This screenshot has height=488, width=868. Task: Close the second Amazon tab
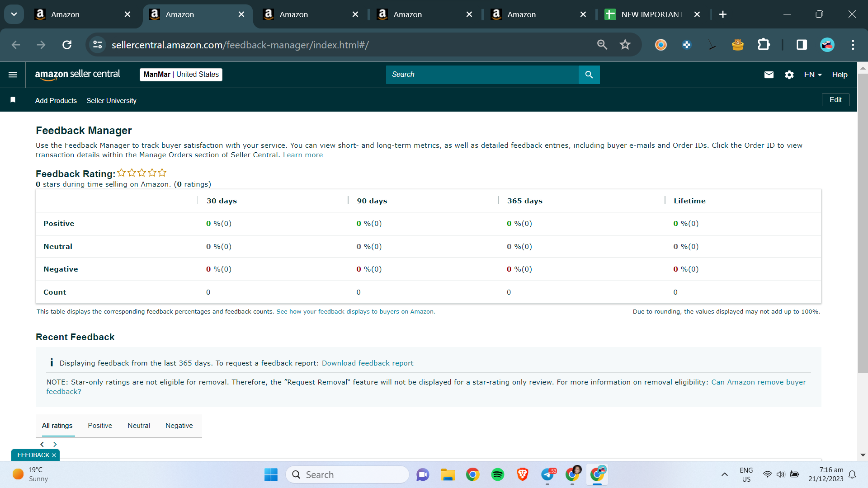click(x=241, y=14)
